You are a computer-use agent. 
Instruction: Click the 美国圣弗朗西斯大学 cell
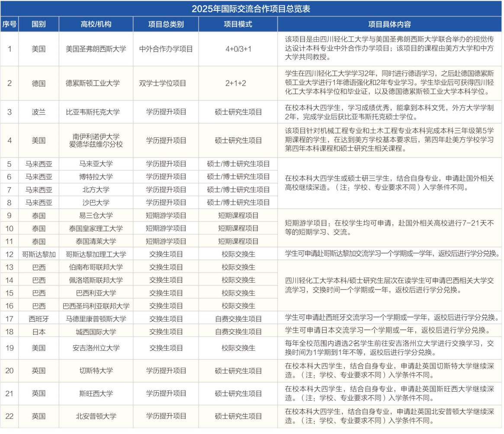[x=96, y=49]
